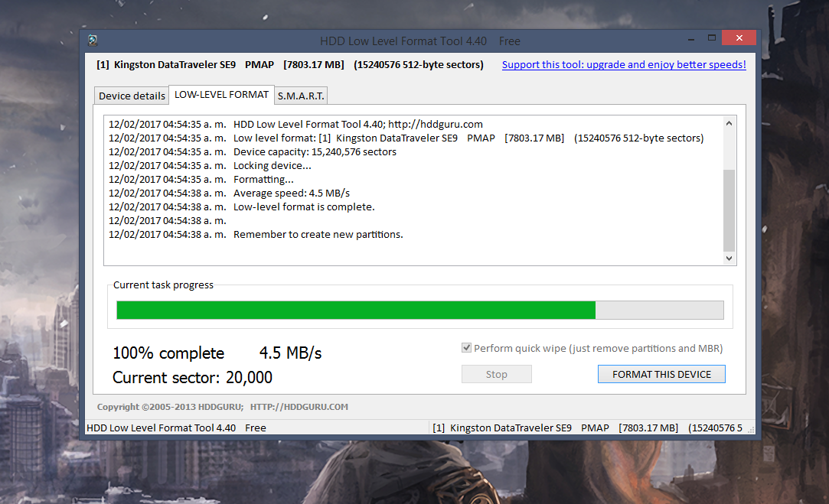The height and width of the screenshot is (504, 829).
Task: Switch to the Device details tab
Action: tap(131, 95)
